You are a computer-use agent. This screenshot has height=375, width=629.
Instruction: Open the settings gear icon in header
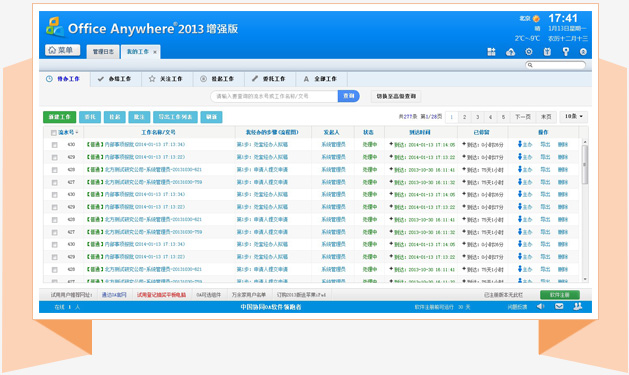pos(529,52)
